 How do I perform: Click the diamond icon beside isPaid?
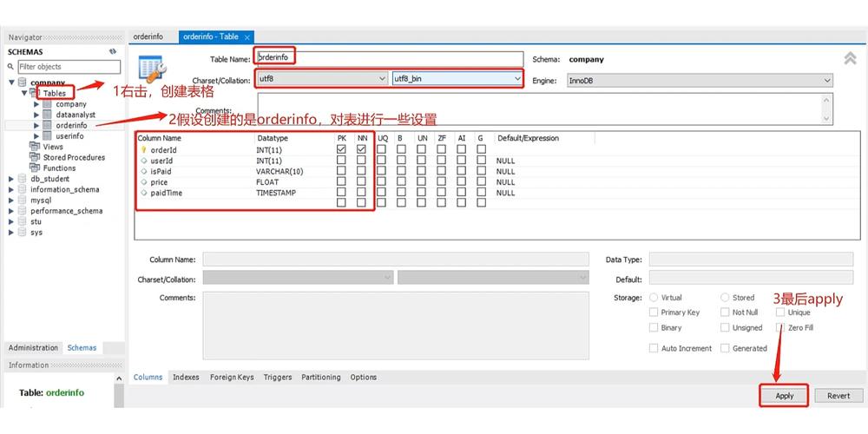[143, 171]
